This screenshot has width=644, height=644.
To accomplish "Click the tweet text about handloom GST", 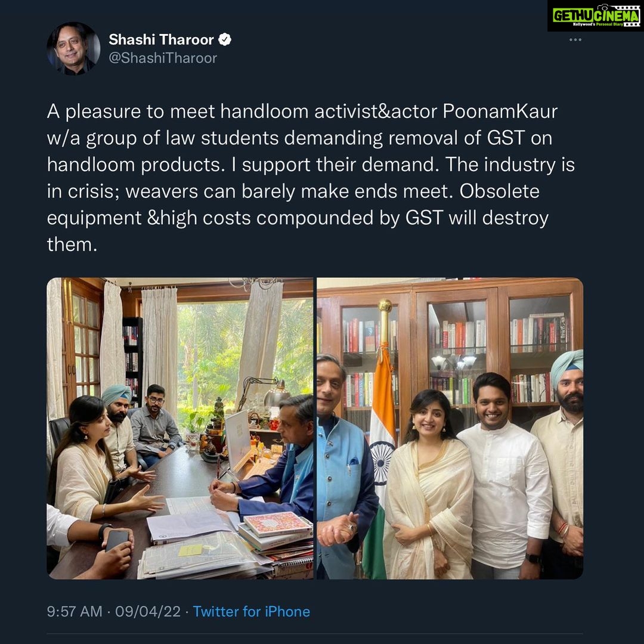I will pos(311,178).
